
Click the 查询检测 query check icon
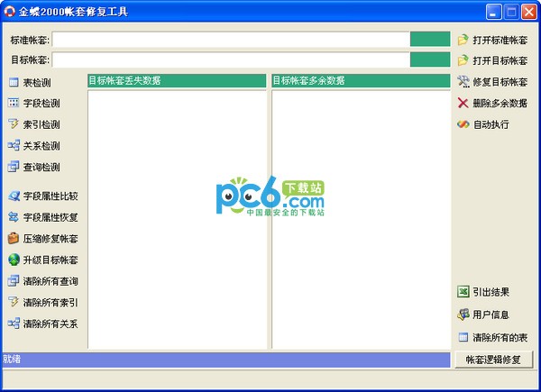click(x=14, y=167)
